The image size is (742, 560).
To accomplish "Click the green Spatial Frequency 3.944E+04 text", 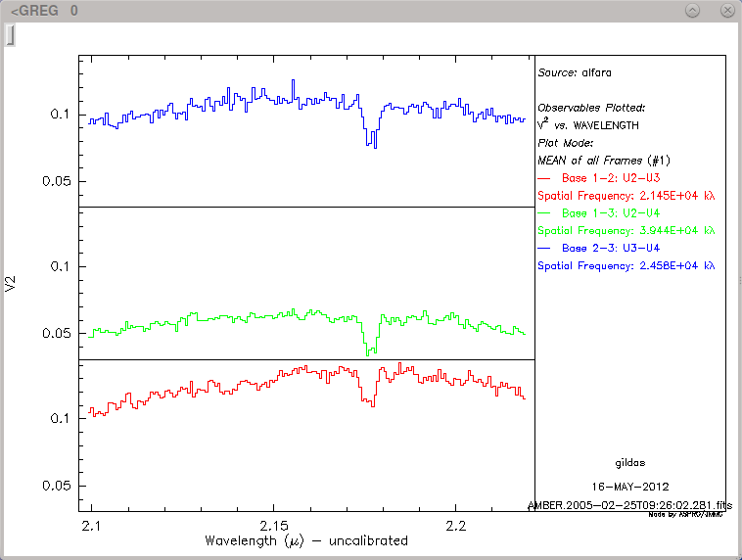I will [x=626, y=231].
